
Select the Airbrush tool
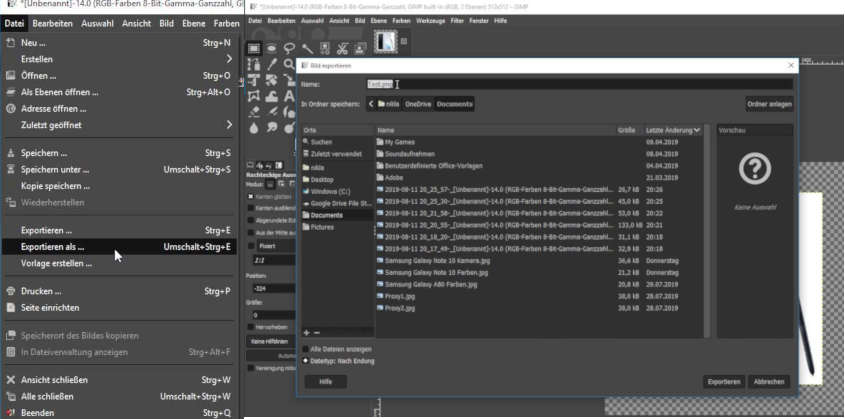coord(272,111)
